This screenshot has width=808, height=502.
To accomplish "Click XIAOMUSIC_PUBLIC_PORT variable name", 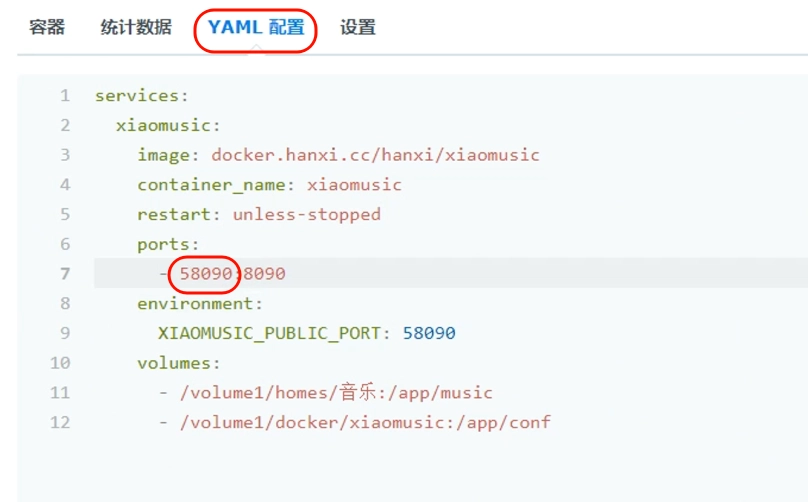I will [x=269, y=333].
